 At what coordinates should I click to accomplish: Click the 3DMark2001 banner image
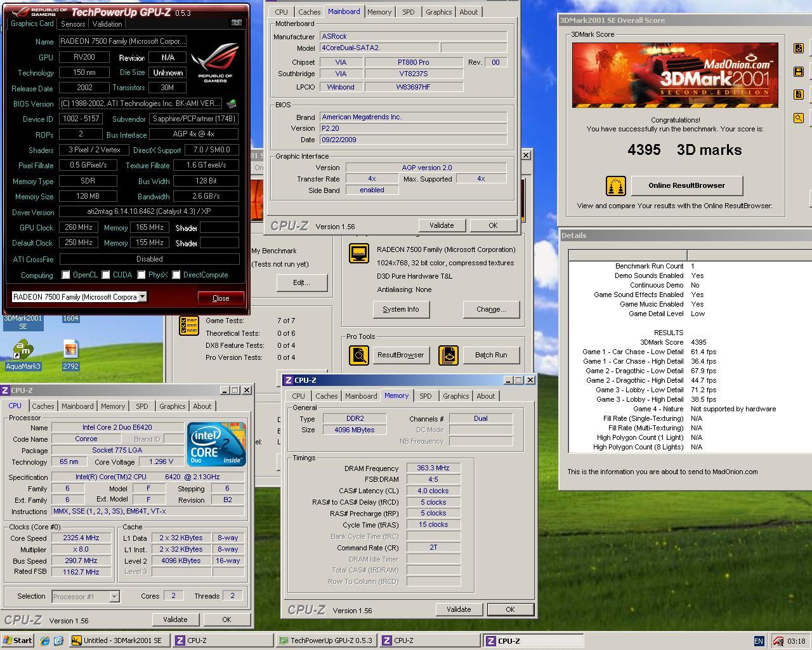tap(675, 75)
